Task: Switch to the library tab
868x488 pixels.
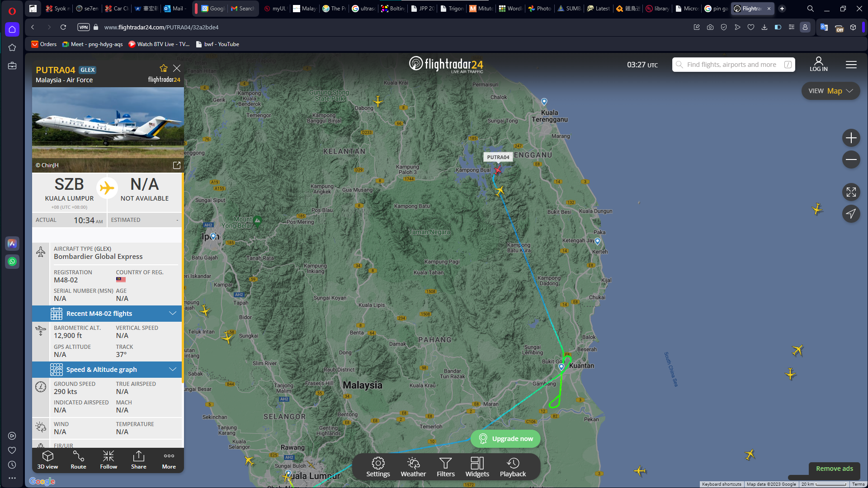Action: point(658,9)
